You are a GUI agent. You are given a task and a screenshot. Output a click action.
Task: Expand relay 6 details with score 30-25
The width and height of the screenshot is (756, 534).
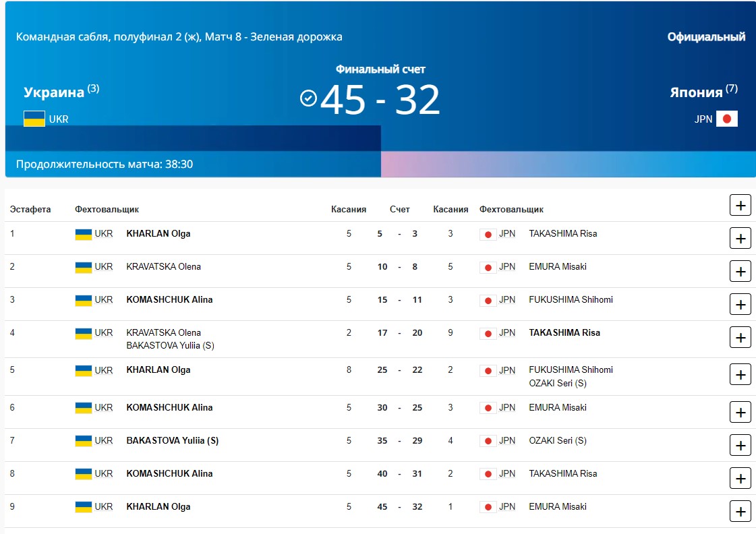(740, 413)
